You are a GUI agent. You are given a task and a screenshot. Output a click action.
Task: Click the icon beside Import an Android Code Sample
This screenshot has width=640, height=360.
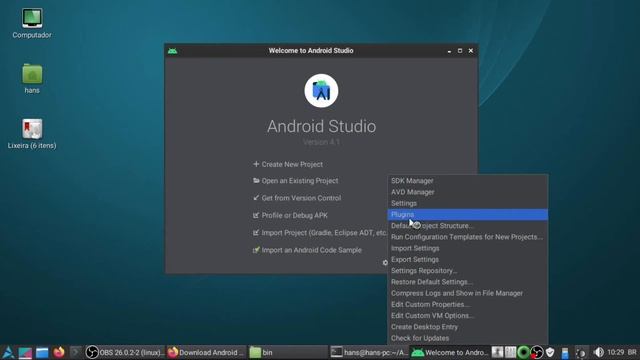256,250
